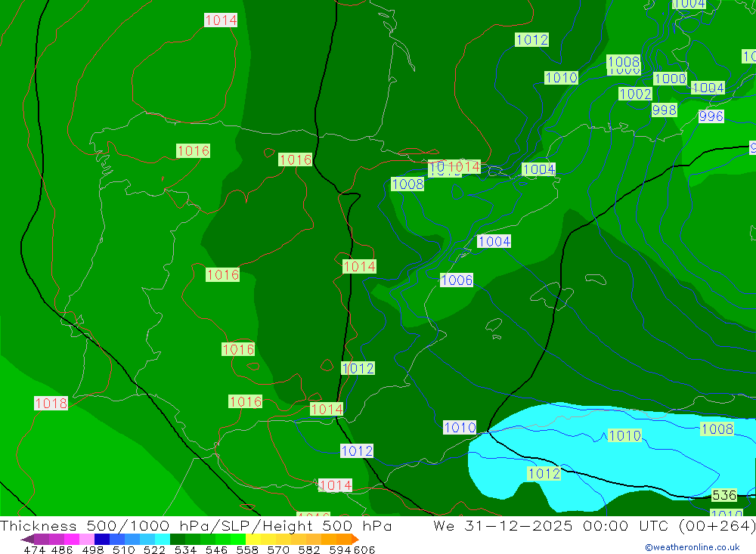Click the date 'We 31-12-2025'
The width and height of the screenshot is (756, 554).
click(503, 526)
